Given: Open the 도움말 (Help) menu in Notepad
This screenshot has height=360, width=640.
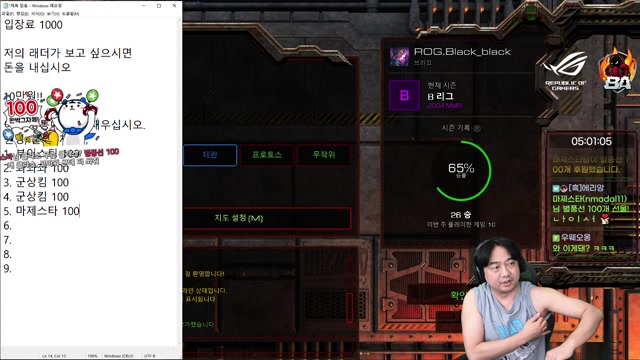Looking at the screenshot, I should (x=71, y=13).
